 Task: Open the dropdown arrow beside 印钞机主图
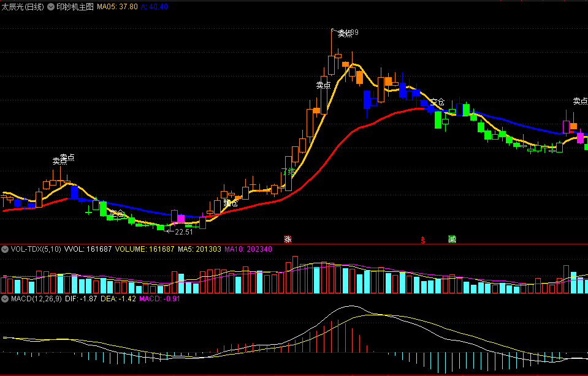point(51,7)
